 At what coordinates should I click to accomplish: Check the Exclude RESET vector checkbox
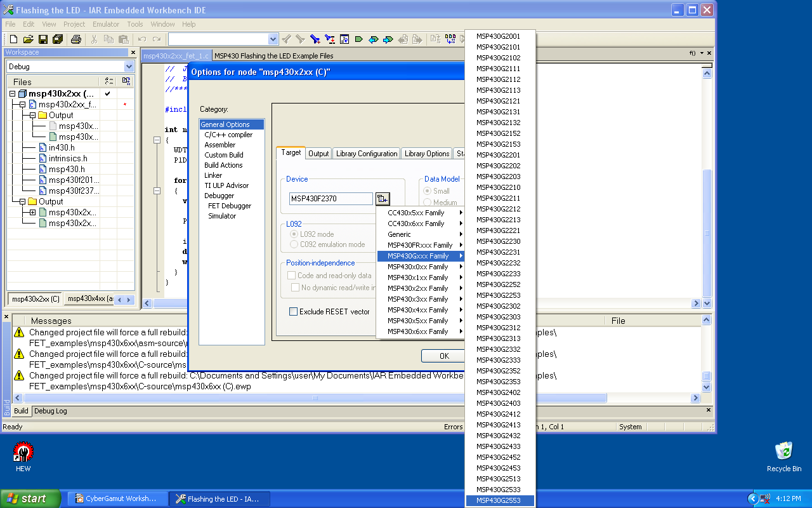pyautogui.click(x=294, y=312)
